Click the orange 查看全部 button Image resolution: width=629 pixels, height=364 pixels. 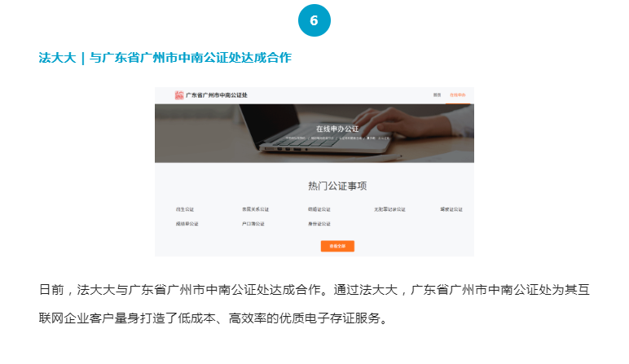(x=337, y=246)
